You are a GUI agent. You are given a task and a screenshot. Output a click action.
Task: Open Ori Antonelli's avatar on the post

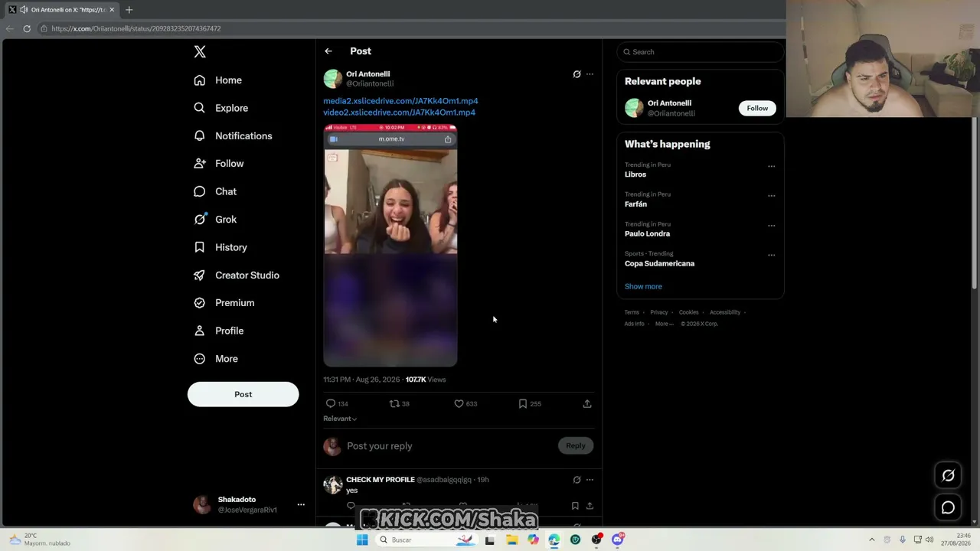coord(333,79)
